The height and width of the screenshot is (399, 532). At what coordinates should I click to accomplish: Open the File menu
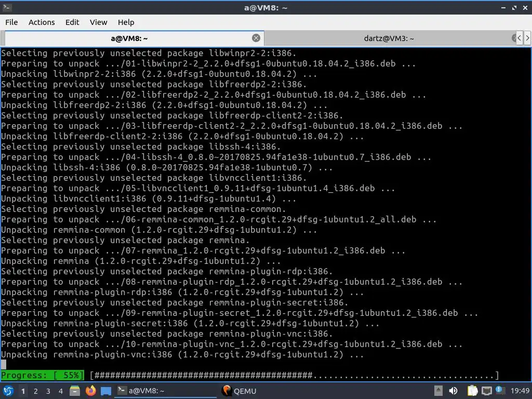pyautogui.click(x=11, y=22)
